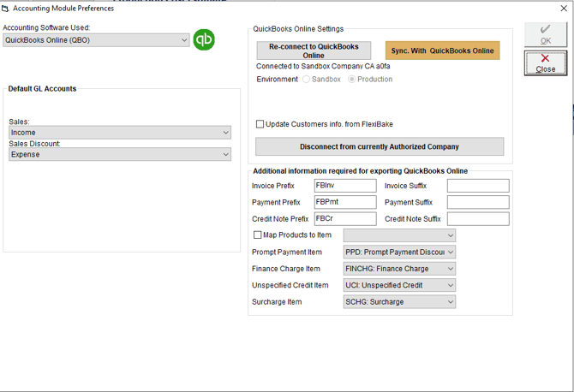Click the Close button with the red X
Viewport: 574px width, 392px height.
[546, 63]
